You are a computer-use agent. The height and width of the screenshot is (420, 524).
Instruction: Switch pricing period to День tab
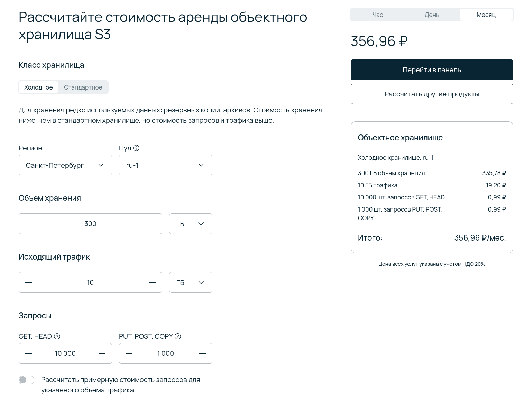[432, 15]
